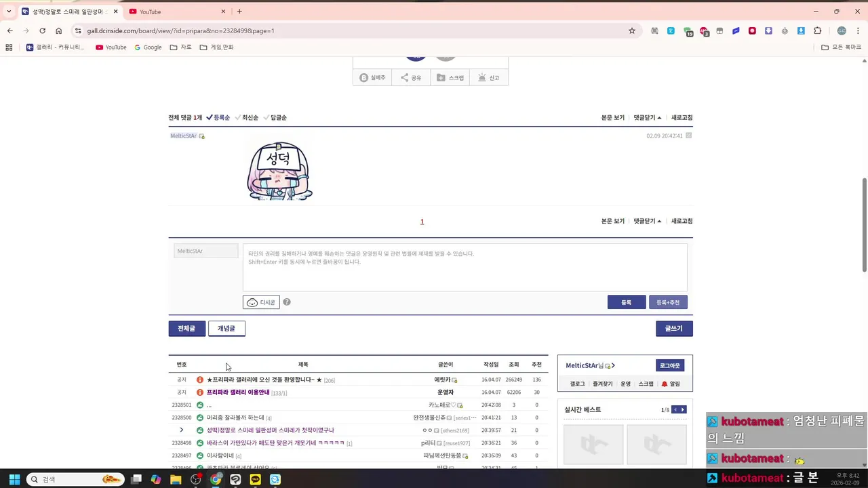Image resolution: width=868 pixels, height=488 pixels.
Task: Click 로그아웃 logout button
Action: (670, 365)
